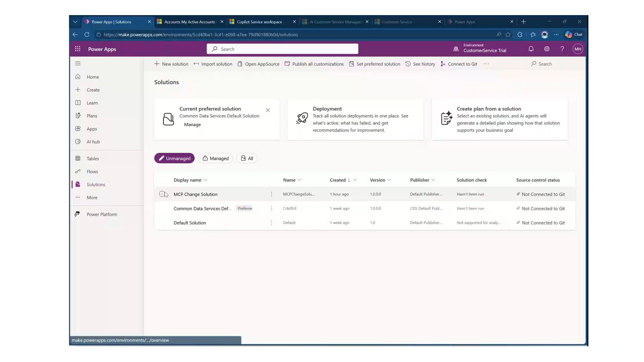Open more options for Default Solution row
The image size is (644, 362).
click(x=271, y=223)
